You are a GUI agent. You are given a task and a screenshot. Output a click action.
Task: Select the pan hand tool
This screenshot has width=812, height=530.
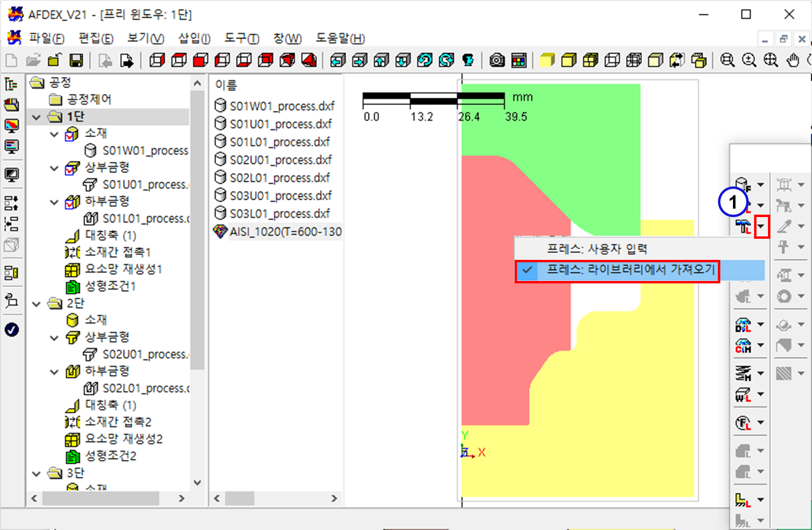(x=794, y=60)
